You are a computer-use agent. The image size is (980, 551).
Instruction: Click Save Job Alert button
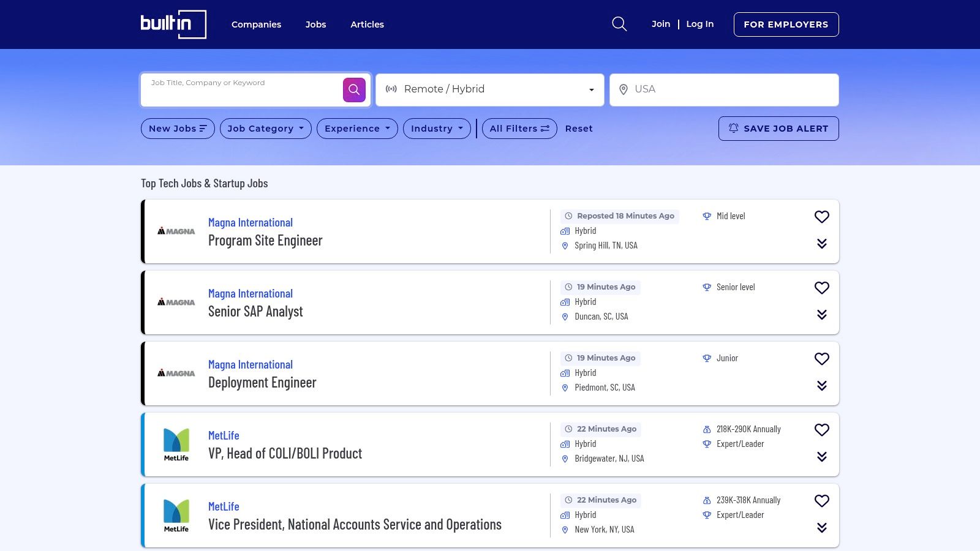tap(778, 129)
